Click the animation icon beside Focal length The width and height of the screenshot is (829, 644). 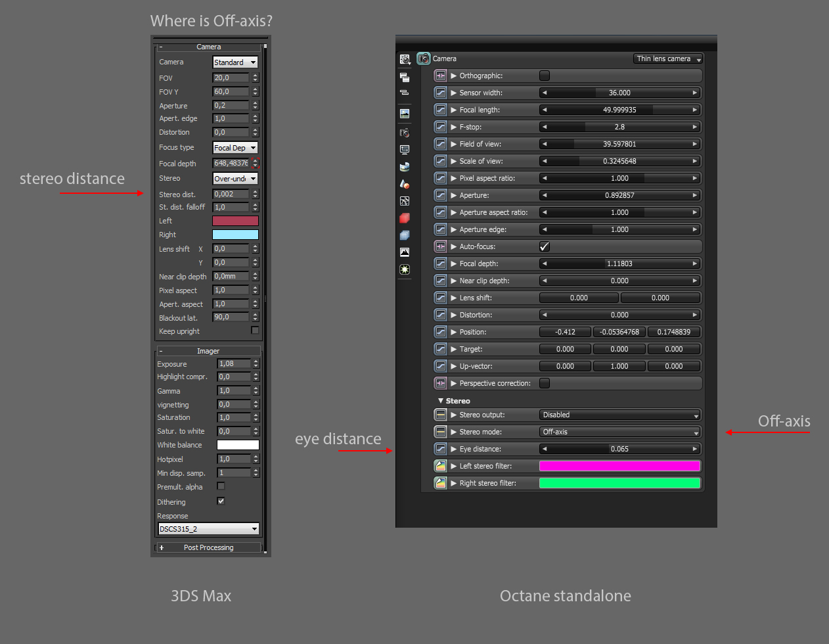click(441, 110)
